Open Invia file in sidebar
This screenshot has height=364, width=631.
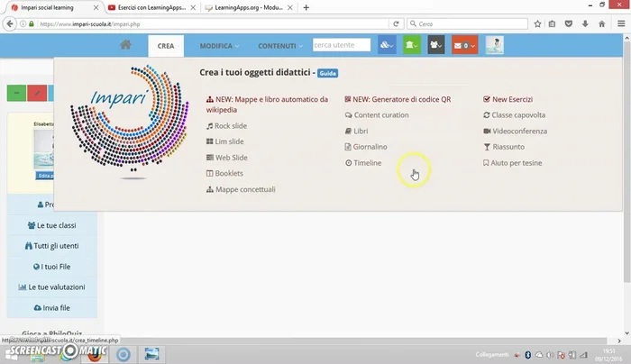[52, 308]
